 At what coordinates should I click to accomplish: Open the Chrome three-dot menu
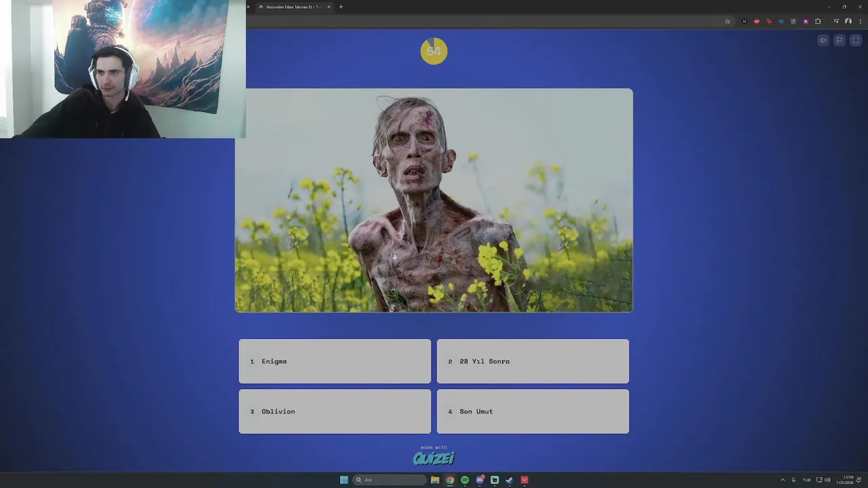(x=861, y=22)
